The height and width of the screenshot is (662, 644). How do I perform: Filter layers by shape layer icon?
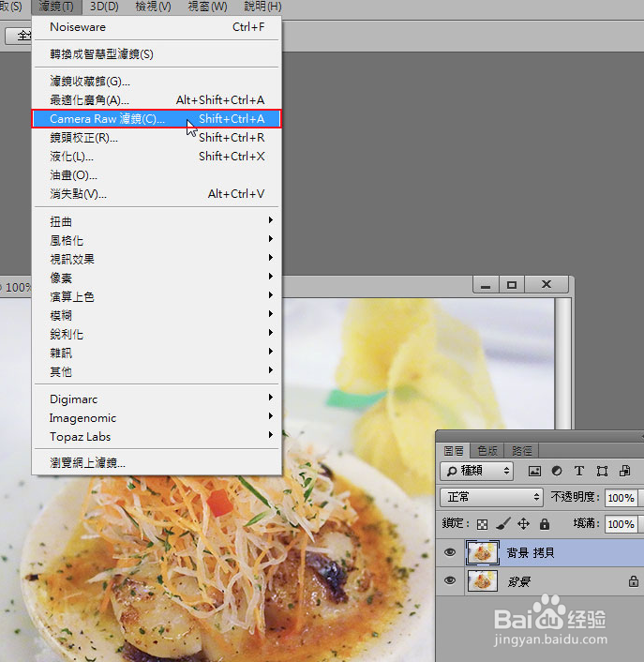coord(602,471)
